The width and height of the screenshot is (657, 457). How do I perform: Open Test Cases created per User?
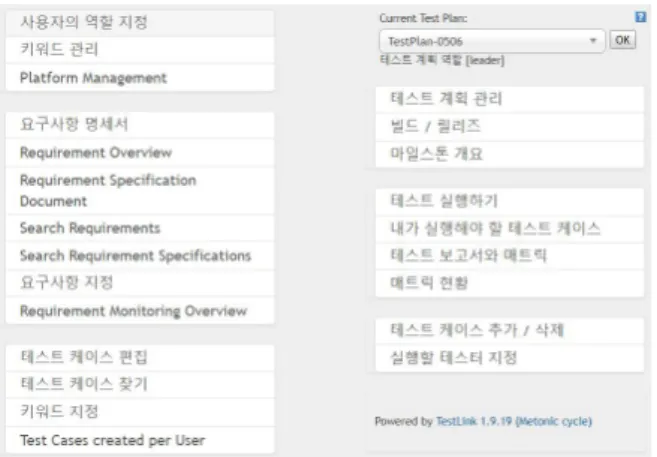[x=140, y=440]
